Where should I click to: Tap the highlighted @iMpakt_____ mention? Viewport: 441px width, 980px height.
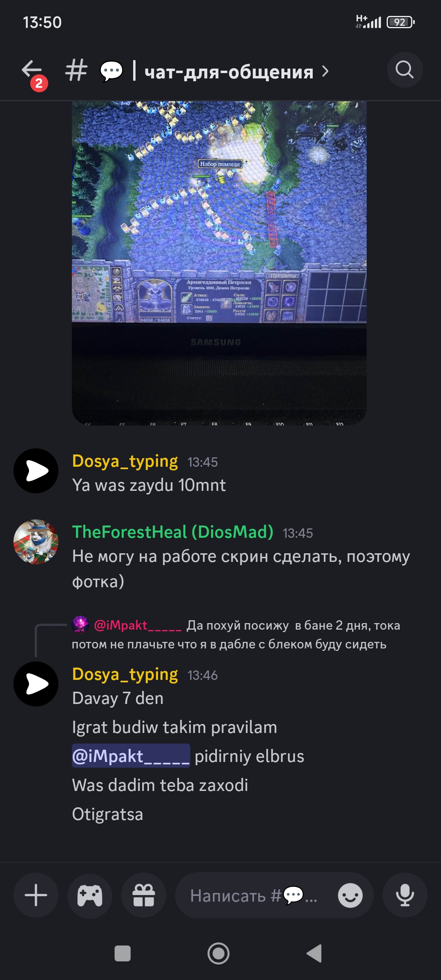[131, 756]
